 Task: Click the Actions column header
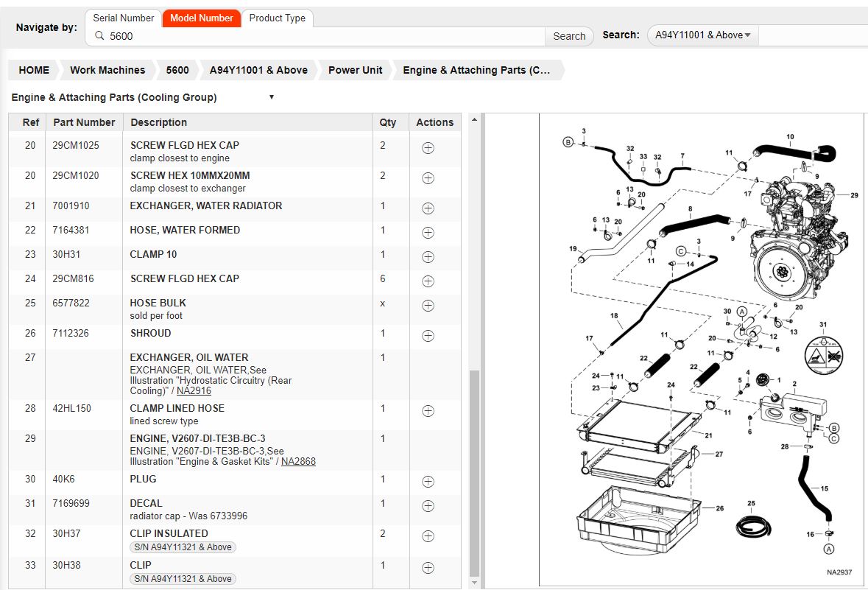[434, 122]
